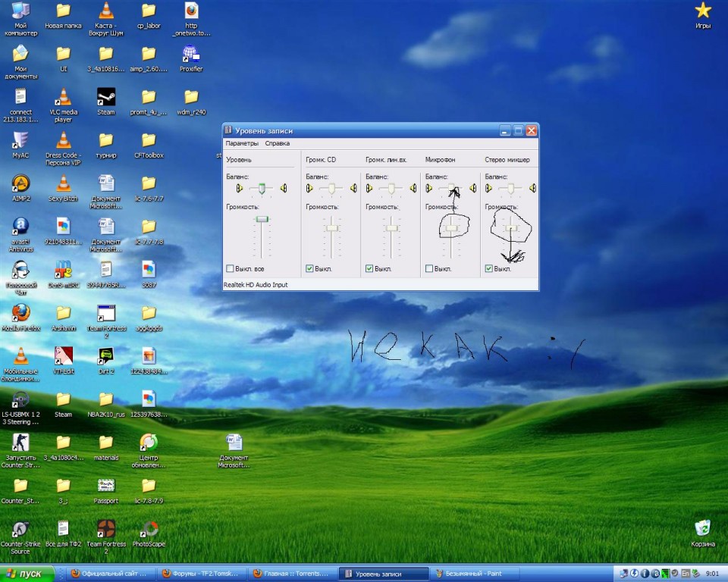Click Уровень записи taskbar button
The width and height of the screenshot is (728, 582).
click(384, 574)
